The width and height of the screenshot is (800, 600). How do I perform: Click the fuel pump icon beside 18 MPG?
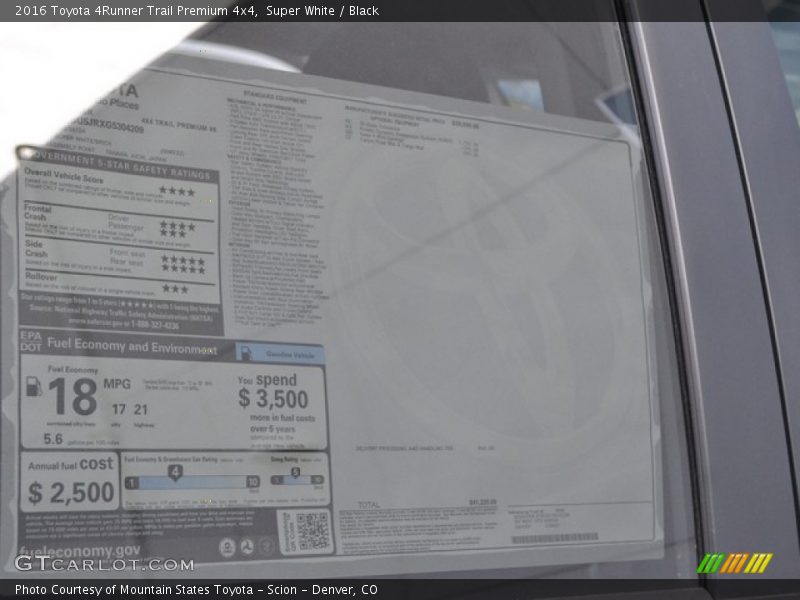tap(34, 386)
